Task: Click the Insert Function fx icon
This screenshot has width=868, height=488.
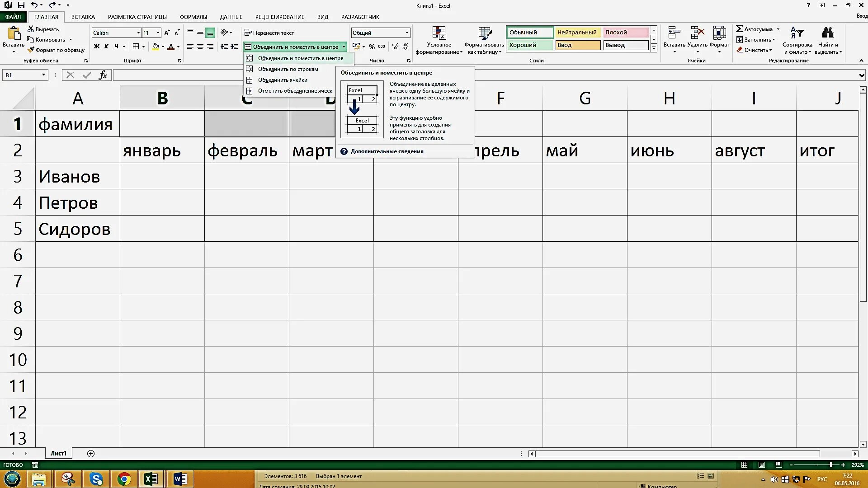Action: click(x=103, y=75)
